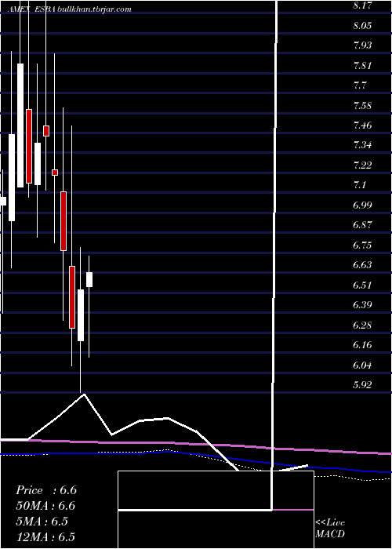
Task: Click the 8.05 price axis label
Action: tap(362, 26)
